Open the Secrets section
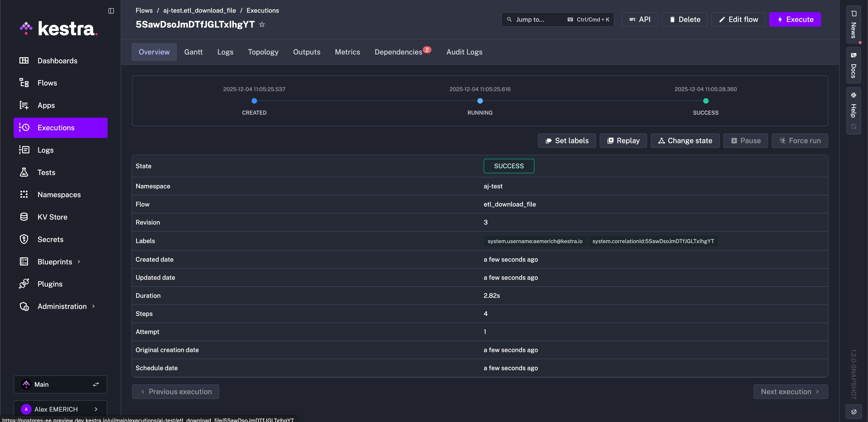 (51, 239)
